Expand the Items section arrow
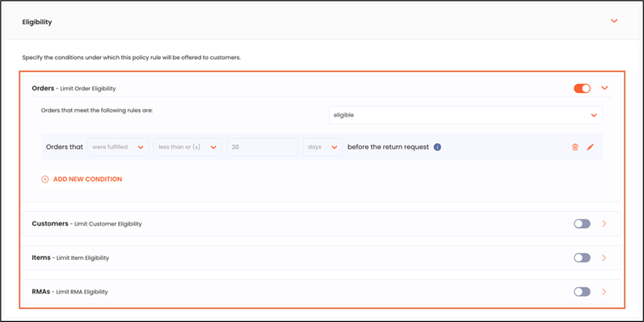644x322 pixels. [x=604, y=258]
